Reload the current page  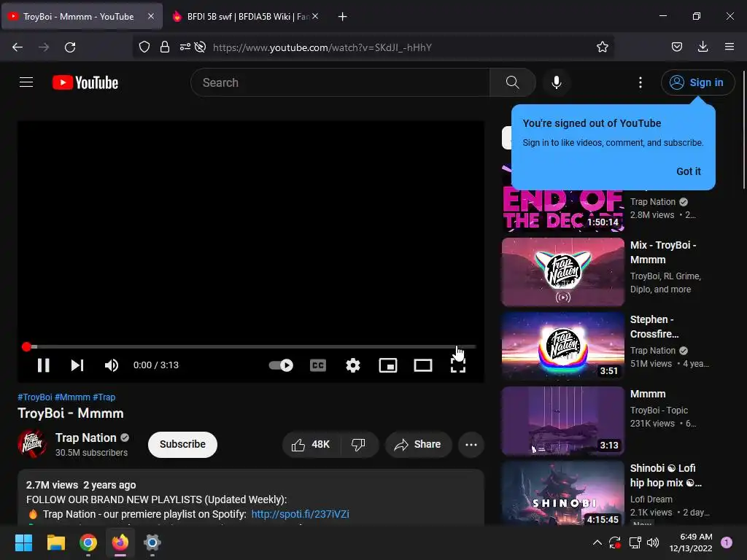coord(70,47)
